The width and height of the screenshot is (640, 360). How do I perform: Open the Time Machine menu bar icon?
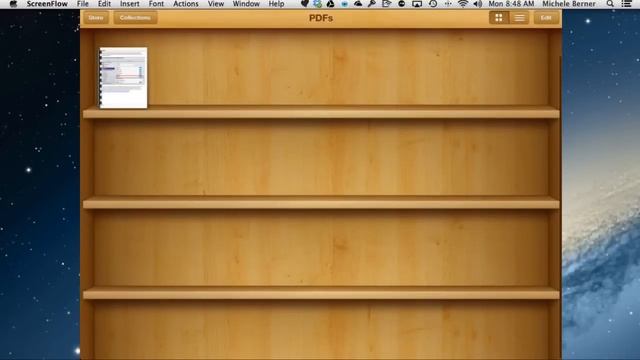[x=433, y=4]
